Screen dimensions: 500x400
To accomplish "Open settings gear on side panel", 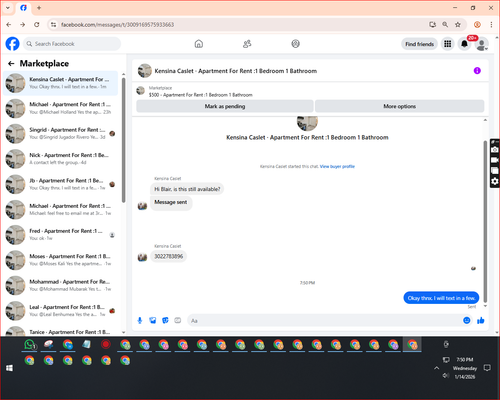I will tap(495, 181).
